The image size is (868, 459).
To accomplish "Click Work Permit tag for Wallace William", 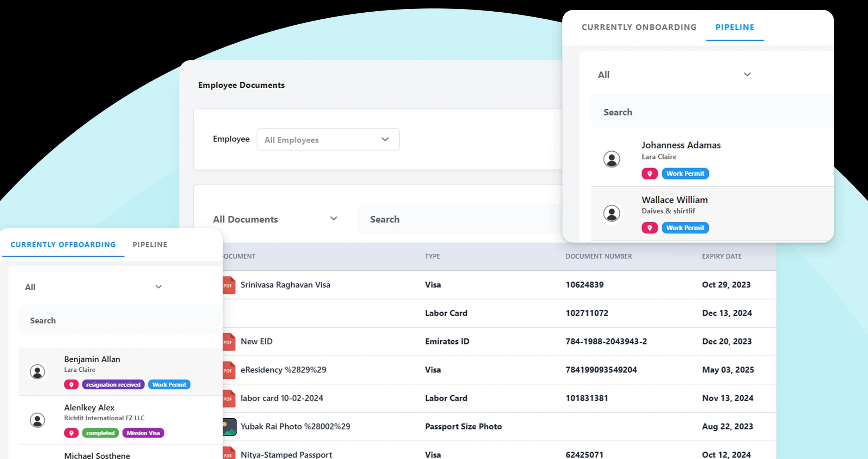I will click(685, 228).
